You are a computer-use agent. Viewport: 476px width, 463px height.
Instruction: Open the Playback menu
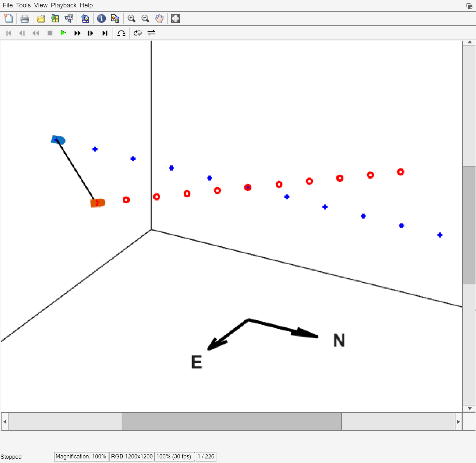point(64,5)
